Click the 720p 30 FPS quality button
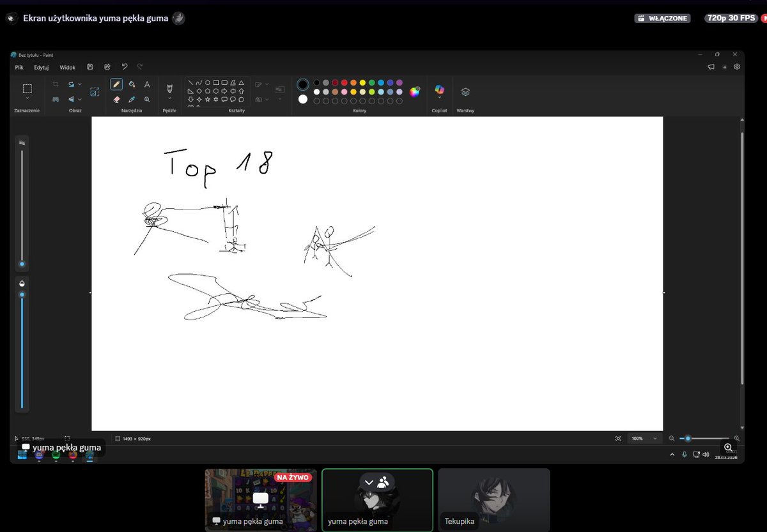Viewport: 767px width, 532px height. click(732, 19)
